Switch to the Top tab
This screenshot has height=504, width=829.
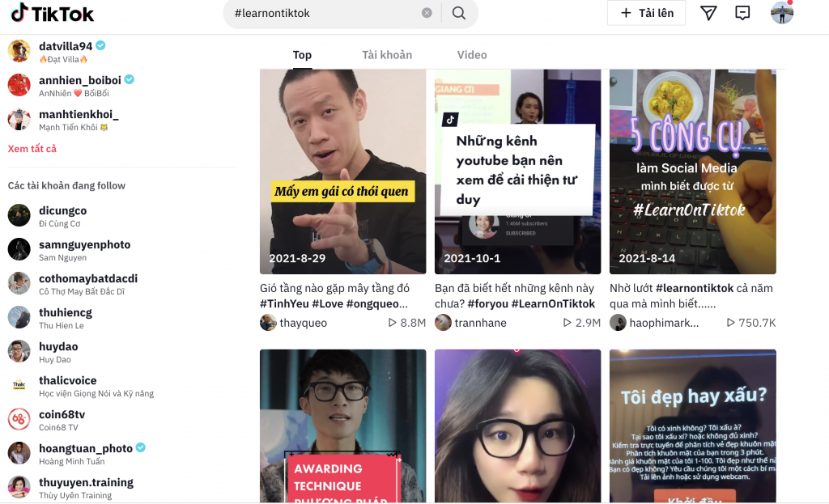click(302, 55)
